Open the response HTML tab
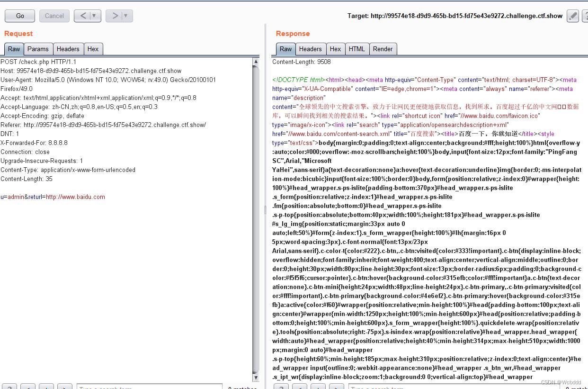Viewport: 588px width, 389px height. (x=357, y=49)
